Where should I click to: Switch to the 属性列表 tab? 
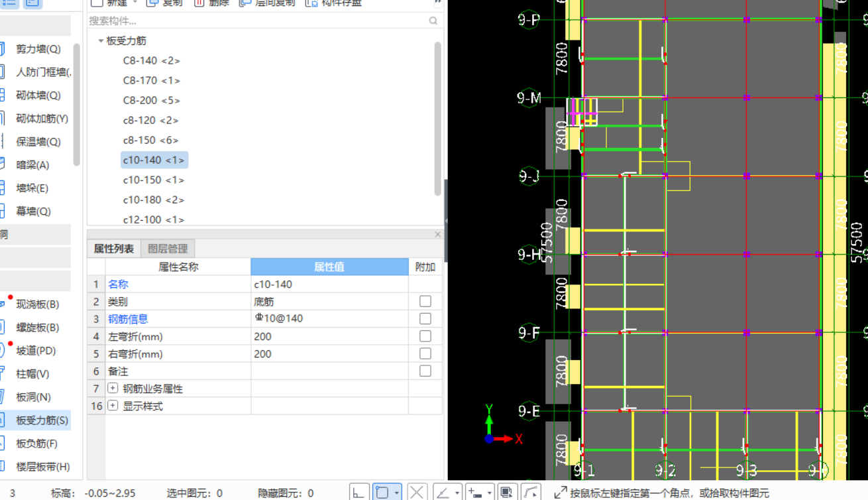[113, 249]
